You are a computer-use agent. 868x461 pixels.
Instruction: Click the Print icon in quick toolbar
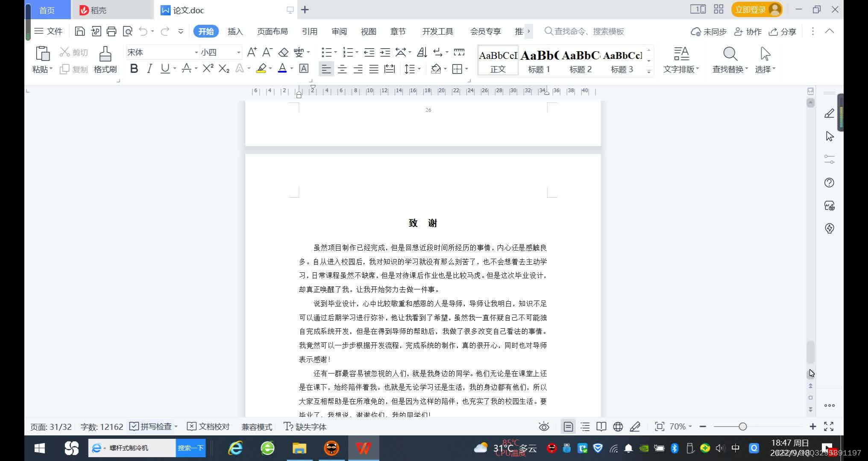111,31
